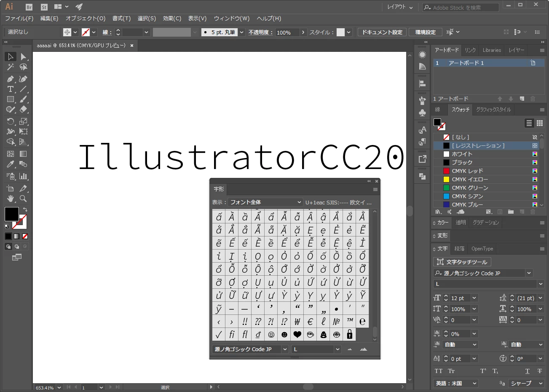
Task: Select the Lasso tool
Action: (24, 67)
